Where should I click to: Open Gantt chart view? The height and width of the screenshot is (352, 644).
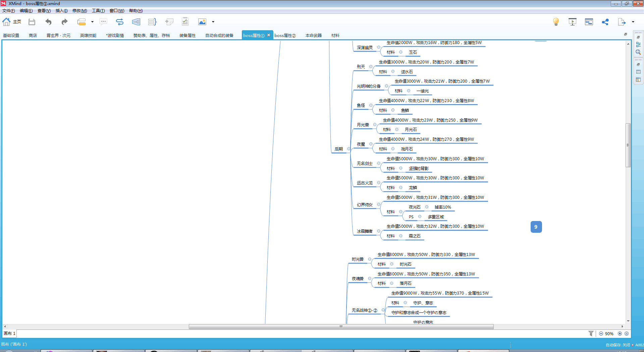click(589, 22)
